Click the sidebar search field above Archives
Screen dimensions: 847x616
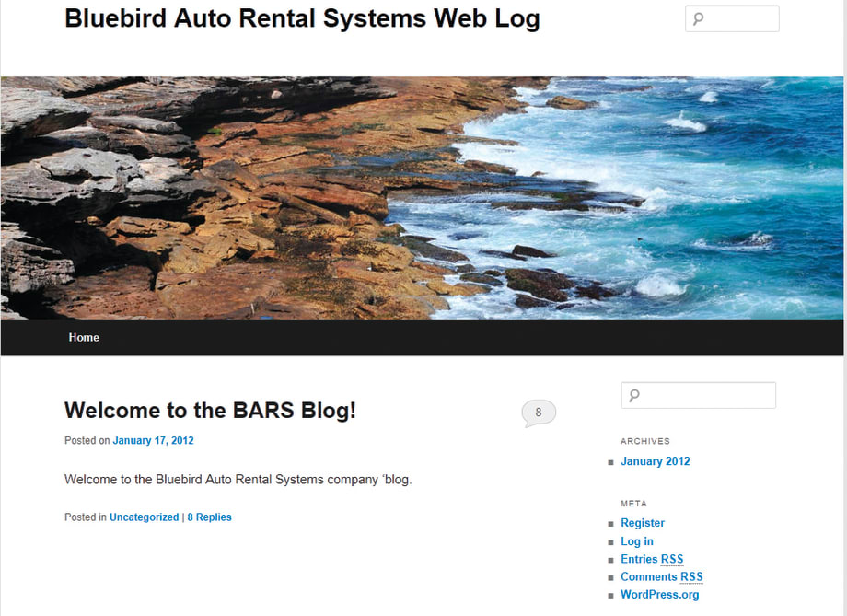[699, 396]
